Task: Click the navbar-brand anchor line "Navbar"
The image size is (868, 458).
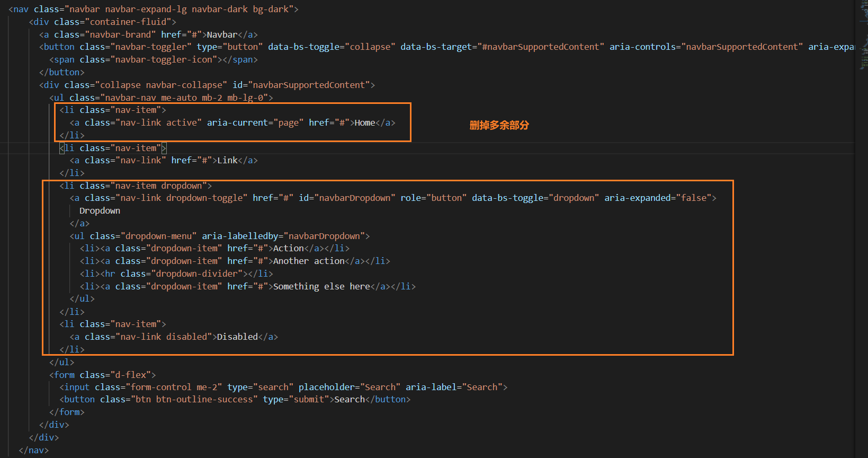Action: [149, 34]
